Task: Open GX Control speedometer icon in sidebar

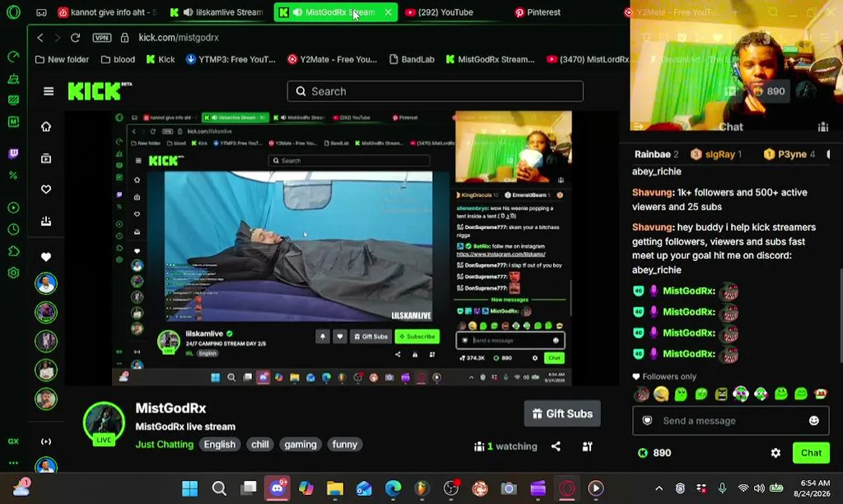Action: tap(13, 57)
